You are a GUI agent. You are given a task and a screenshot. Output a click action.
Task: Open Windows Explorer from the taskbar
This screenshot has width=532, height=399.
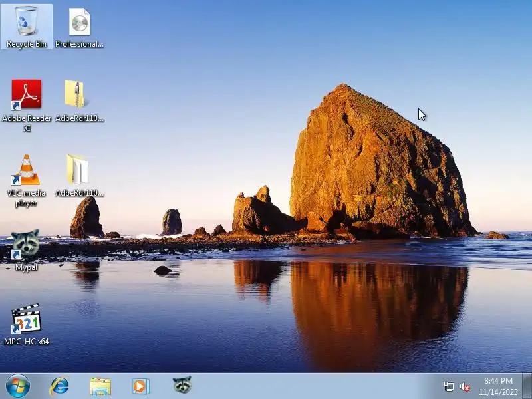pos(100,386)
